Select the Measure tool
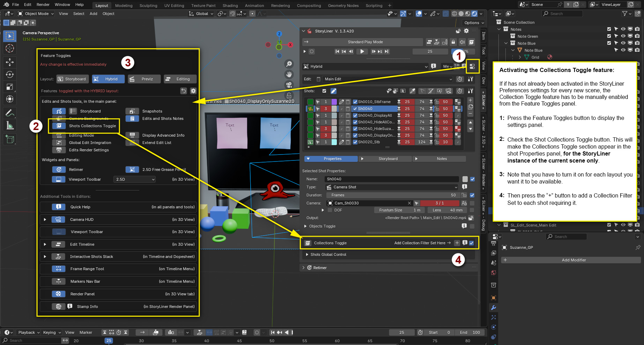Screen dimensions: 644x345 pos(10,125)
